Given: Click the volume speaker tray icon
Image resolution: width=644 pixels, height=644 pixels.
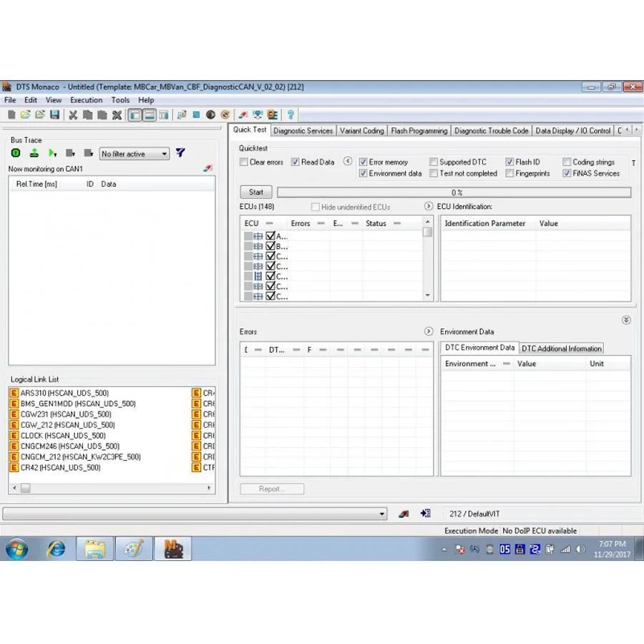Looking at the screenshot, I should [580, 549].
